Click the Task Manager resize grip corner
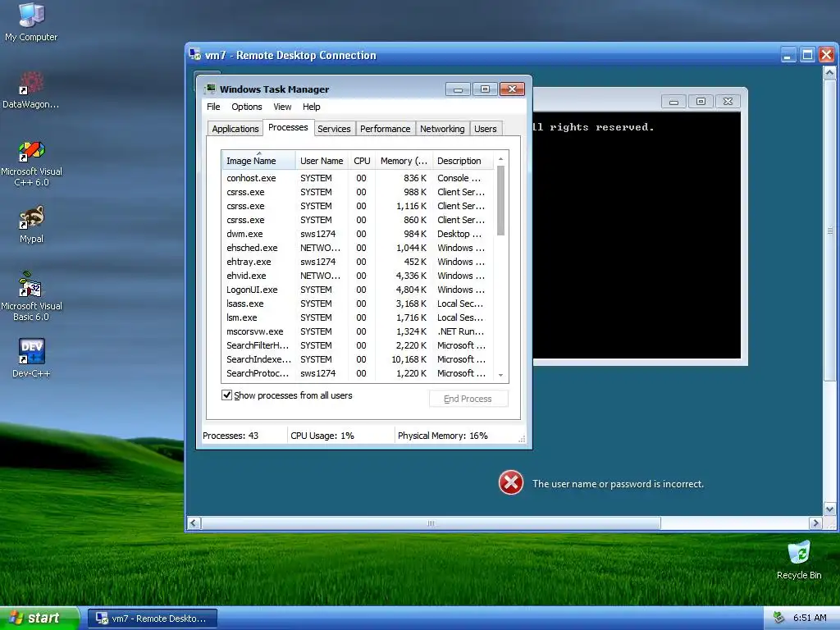This screenshot has width=840, height=630. (521, 439)
